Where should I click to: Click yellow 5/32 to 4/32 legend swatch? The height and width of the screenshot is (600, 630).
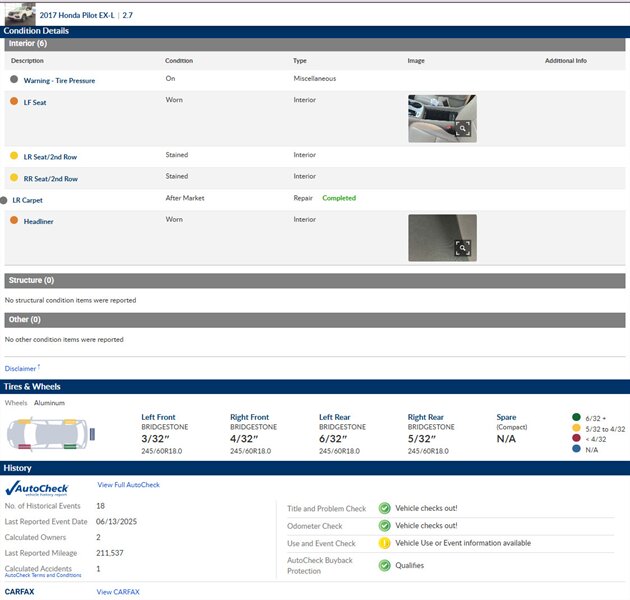point(576,428)
